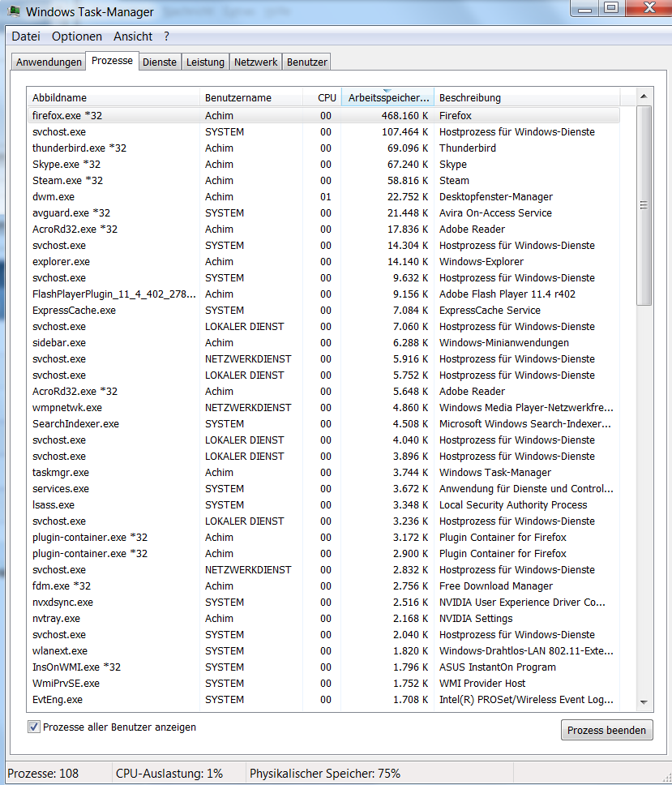
Task: Click 'Adobe Flash Player 11.4 r402' description
Action: 507,294
